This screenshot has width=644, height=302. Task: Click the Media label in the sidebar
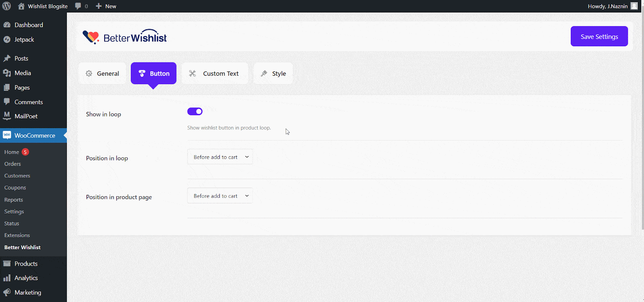coord(23,73)
